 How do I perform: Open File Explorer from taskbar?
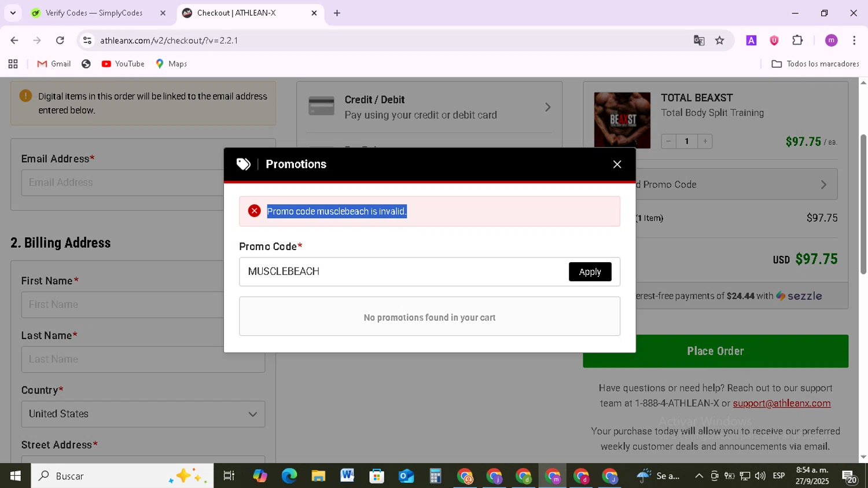318,476
